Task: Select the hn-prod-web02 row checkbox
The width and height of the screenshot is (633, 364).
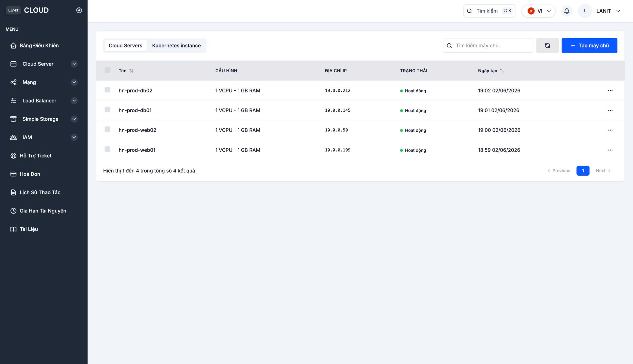Action: pos(107,129)
